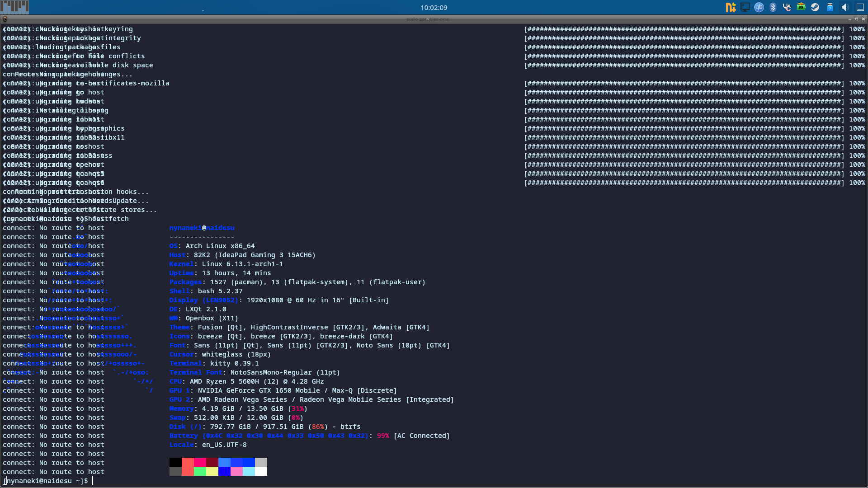Click the light gray color block

[261, 462]
